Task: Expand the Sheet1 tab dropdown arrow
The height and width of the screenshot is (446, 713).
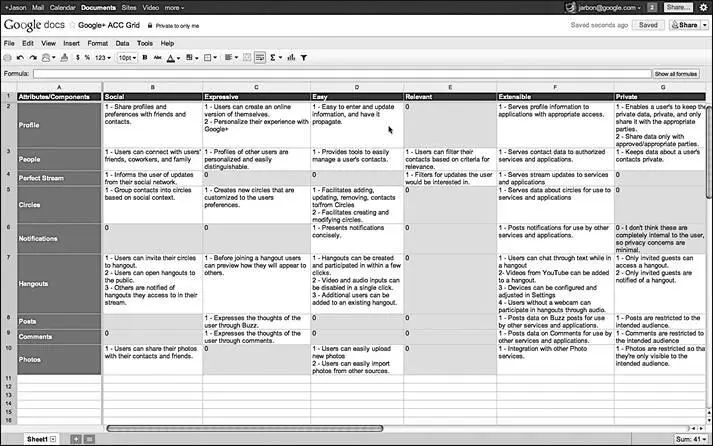Action: click(52, 439)
